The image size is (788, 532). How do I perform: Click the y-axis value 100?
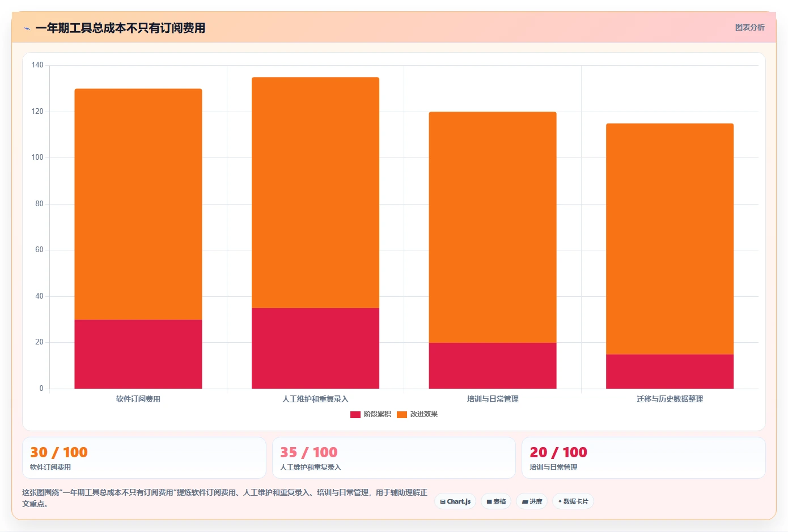pos(37,158)
